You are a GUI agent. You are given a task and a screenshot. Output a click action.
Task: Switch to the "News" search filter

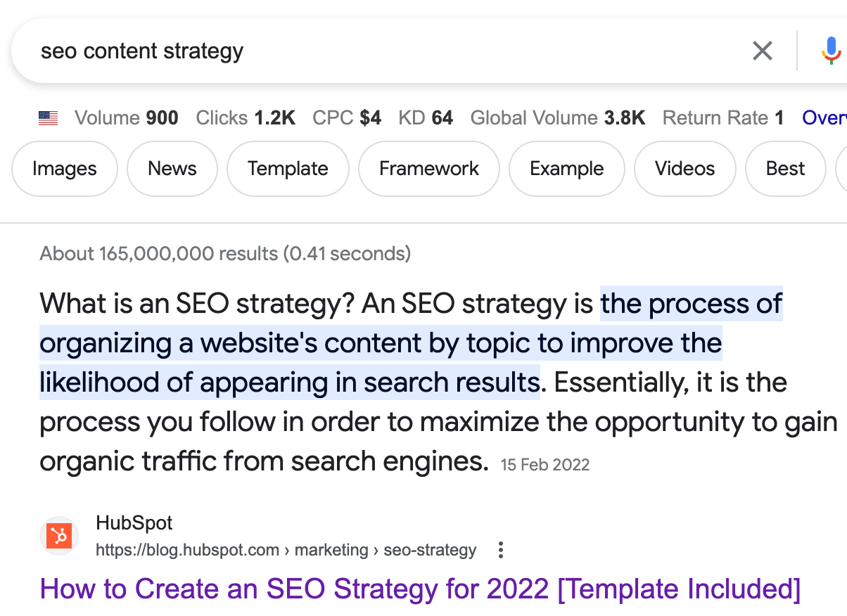click(172, 169)
